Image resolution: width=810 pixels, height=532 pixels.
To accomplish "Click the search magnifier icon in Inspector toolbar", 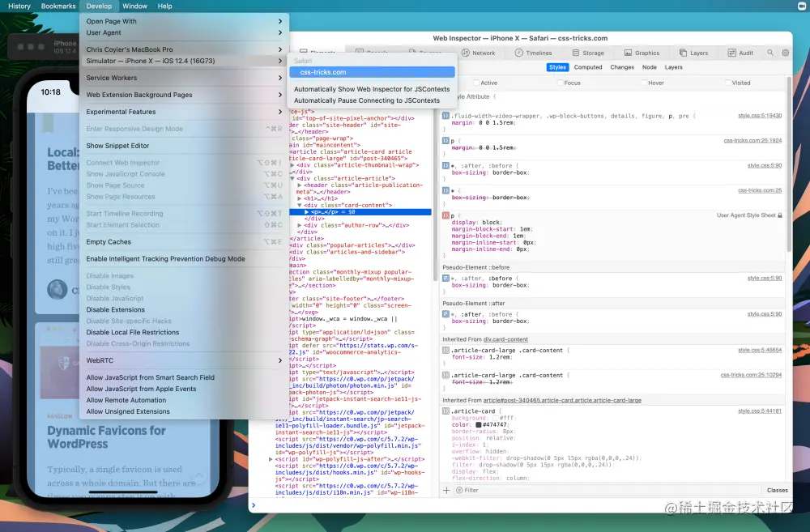I will [770, 53].
